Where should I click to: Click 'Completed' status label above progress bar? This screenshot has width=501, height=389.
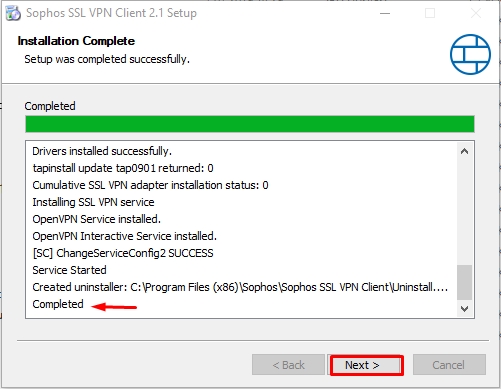tap(50, 106)
